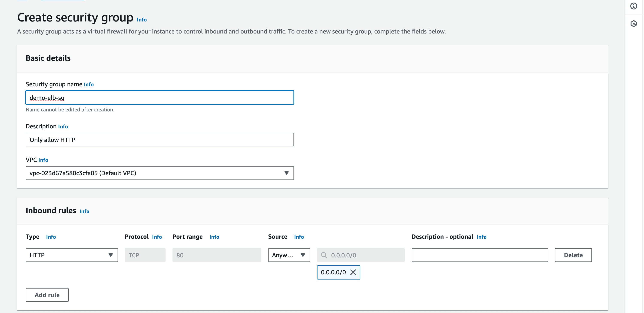Screen dimensions: 644x313
Task: Click the Only allow HTTP description field
Action: pyautogui.click(x=160, y=140)
